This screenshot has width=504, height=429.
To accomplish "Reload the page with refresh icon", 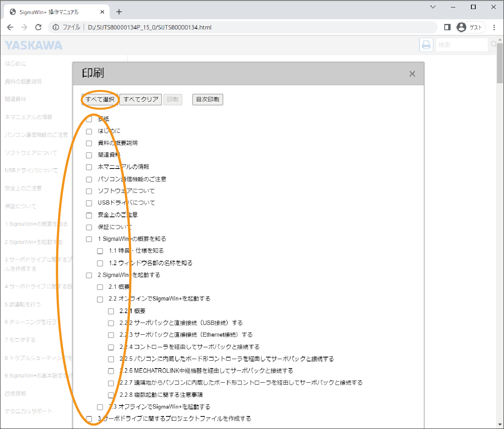I will pyautogui.click(x=38, y=27).
